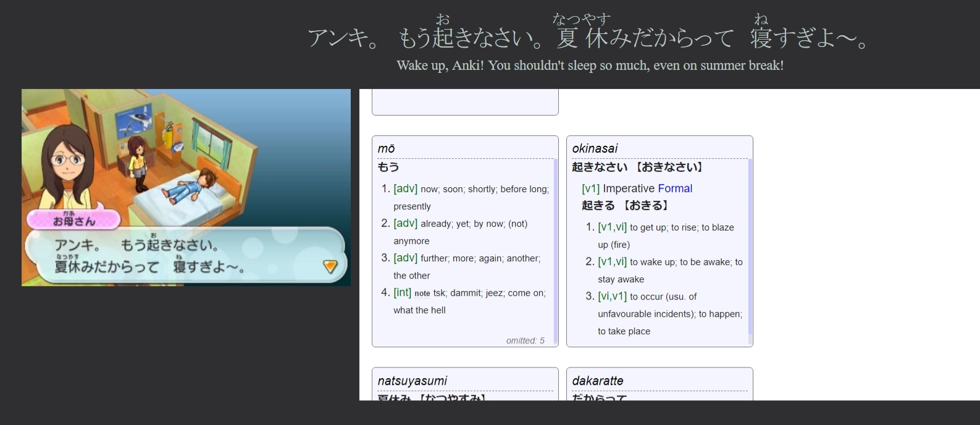Screen dimensions: 980x425
Task: Click the base form 起きる【おきる】
Action: pyautogui.click(x=626, y=206)
